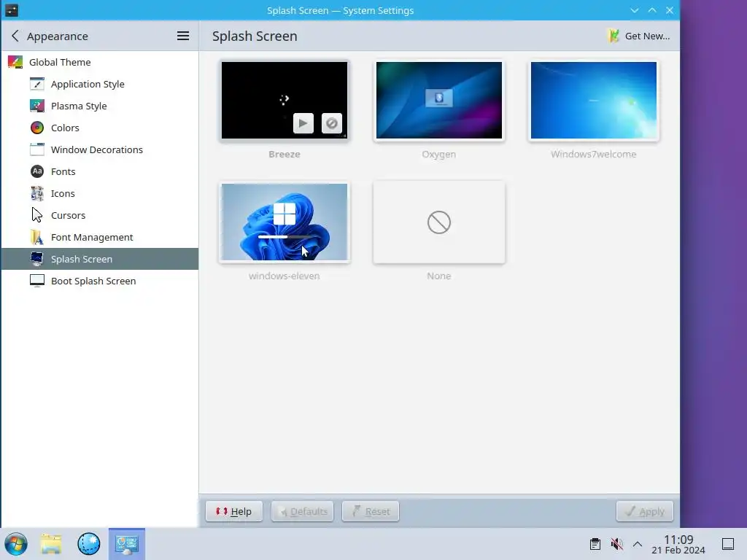Preview the Breeze splash with play button
This screenshot has height=560, width=747.
pos(303,123)
